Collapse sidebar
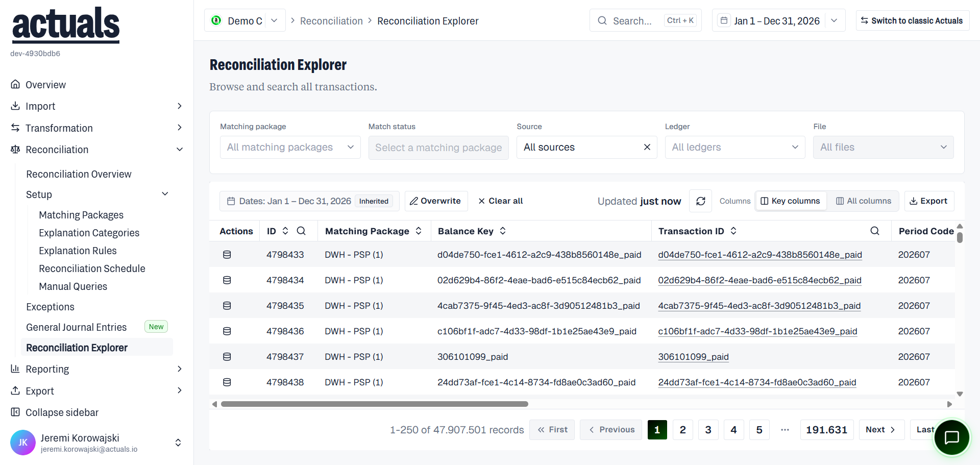The height and width of the screenshot is (465, 980). [x=55, y=412]
